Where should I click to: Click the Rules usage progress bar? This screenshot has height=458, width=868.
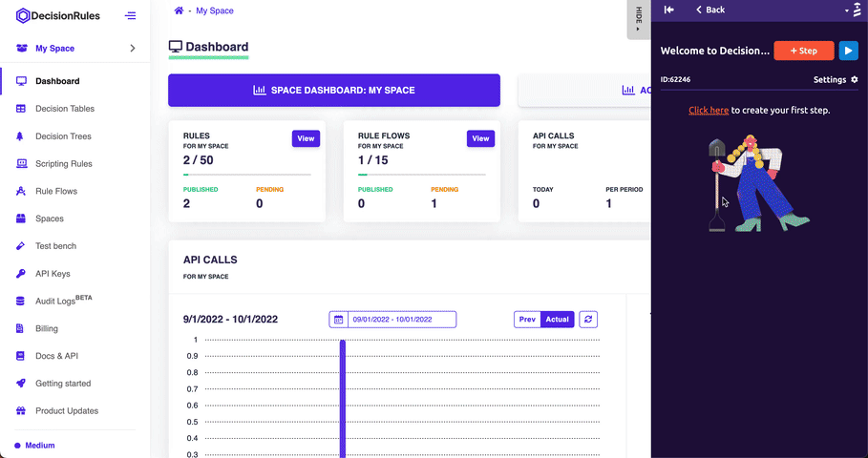point(247,175)
